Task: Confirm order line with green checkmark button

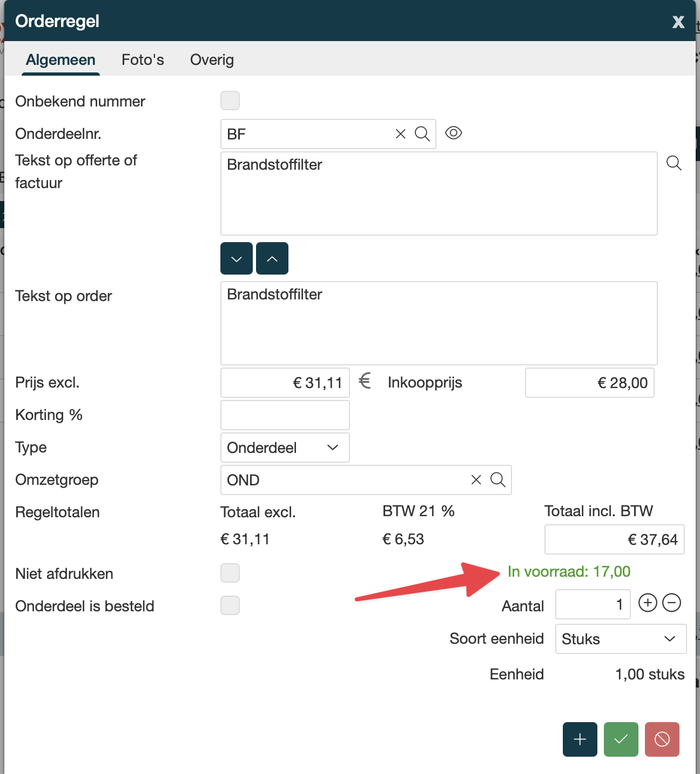Action: tap(621, 739)
